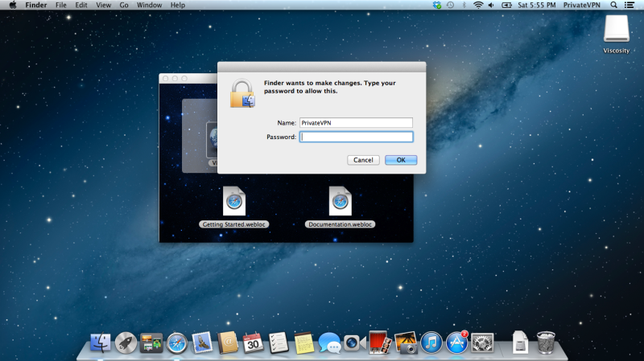The image size is (644, 361).
Task: Open Safari from the dock
Action: pos(176,343)
